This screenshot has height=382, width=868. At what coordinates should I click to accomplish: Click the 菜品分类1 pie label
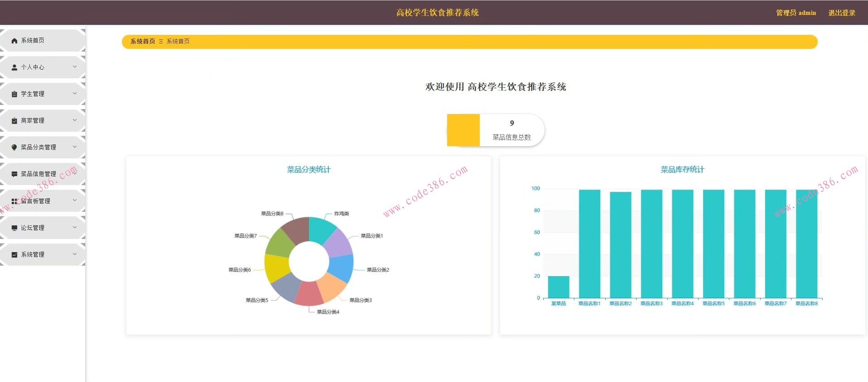point(372,236)
